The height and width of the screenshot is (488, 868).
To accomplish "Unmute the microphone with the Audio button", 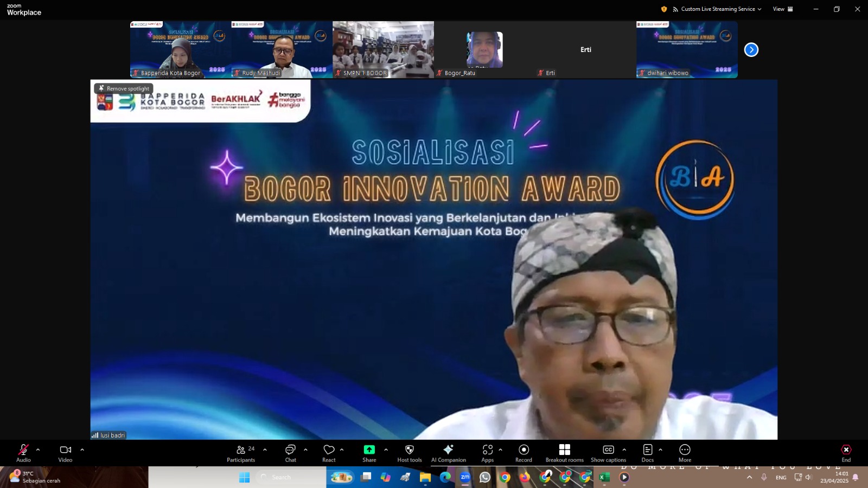I will click(x=23, y=453).
